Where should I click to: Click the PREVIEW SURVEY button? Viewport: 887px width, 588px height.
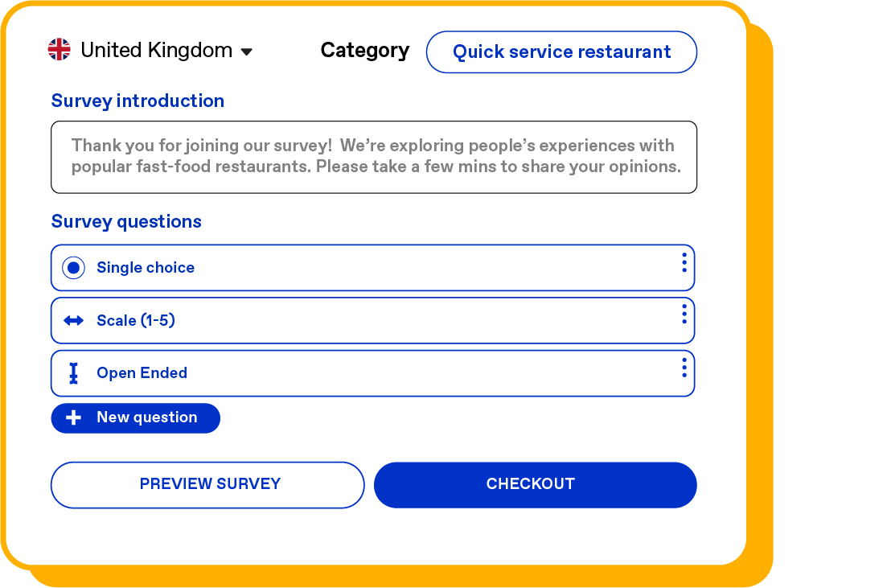[207, 485]
